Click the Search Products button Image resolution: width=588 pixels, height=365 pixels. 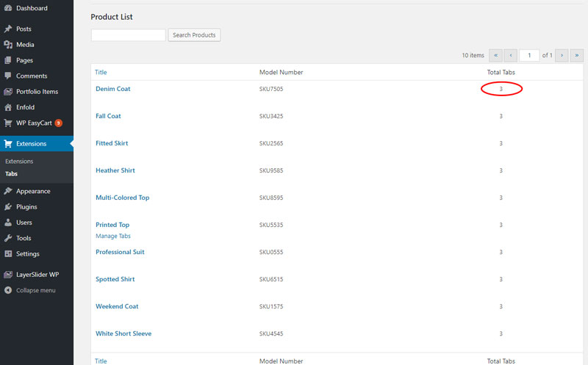point(194,35)
